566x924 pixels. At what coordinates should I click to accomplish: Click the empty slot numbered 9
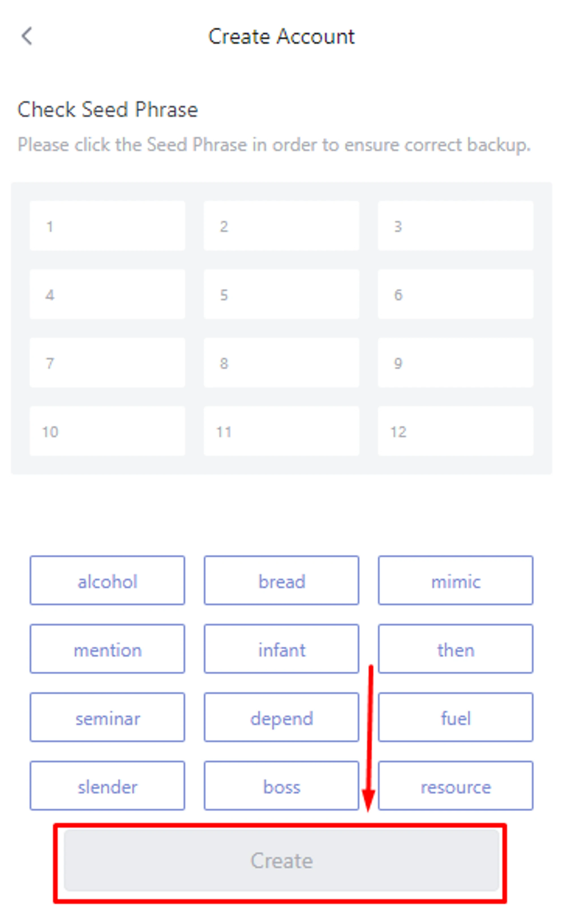[455, 363]
